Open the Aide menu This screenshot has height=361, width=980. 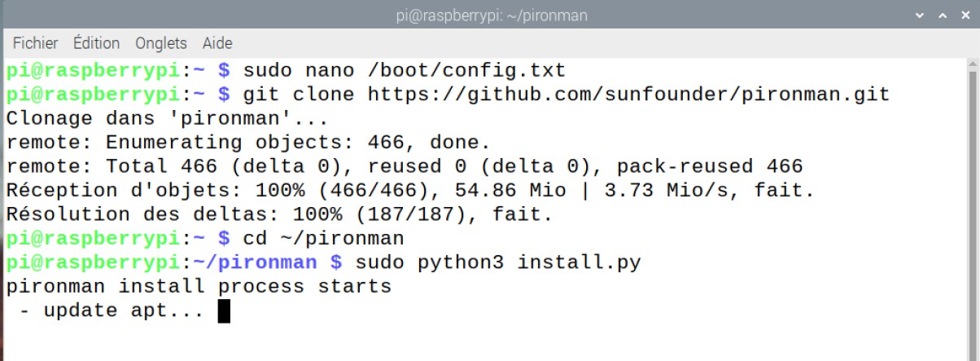[217, 43]
